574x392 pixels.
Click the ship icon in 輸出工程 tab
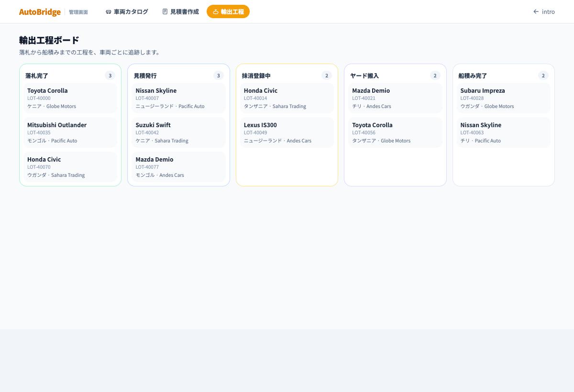pos(216,11)
